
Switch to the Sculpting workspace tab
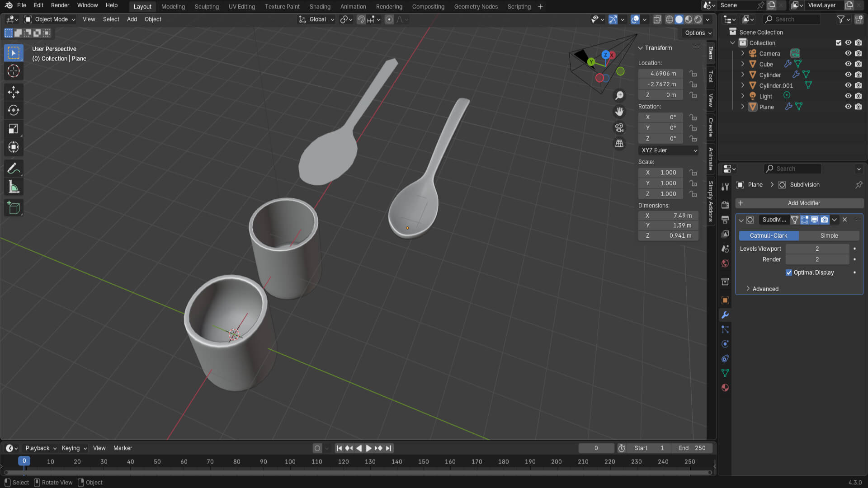(x=207, y=6)
